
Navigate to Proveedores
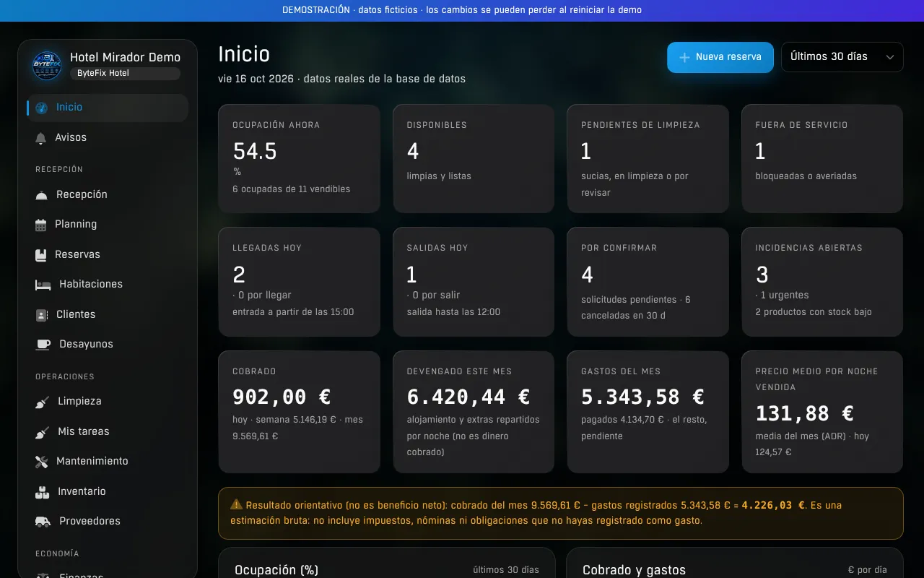click(x=108, y=521)
